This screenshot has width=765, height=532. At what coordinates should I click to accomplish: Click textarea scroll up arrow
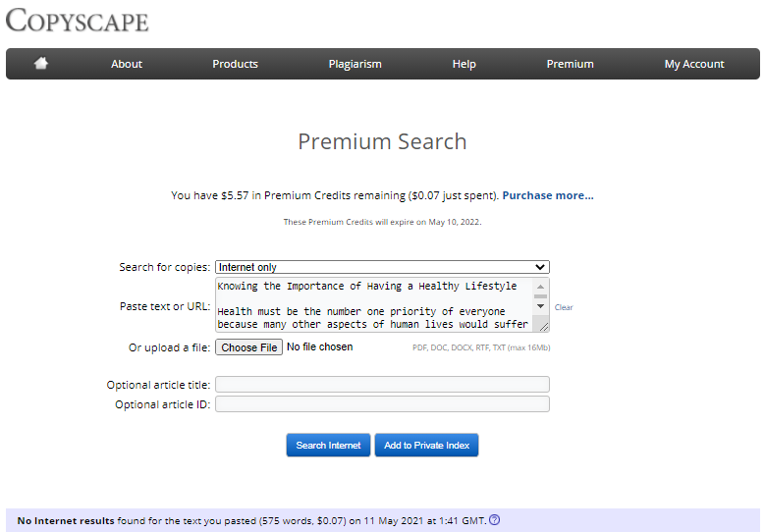[540, 287]
